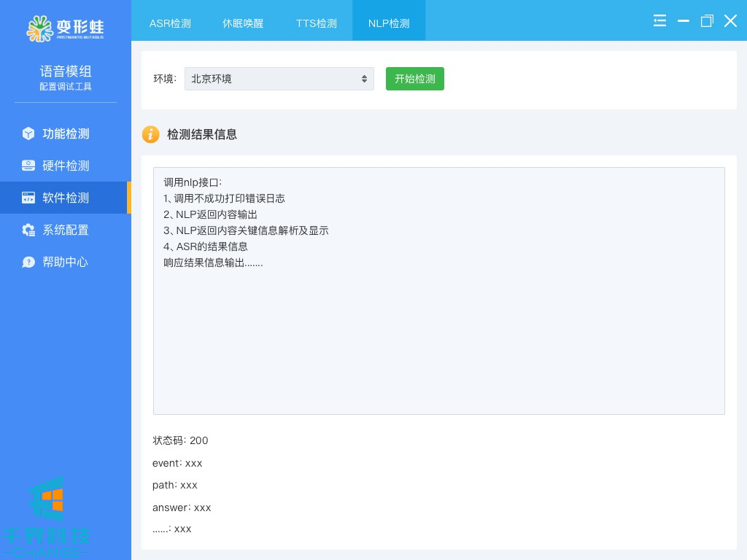Click the 变形蛙 logo in sidebar

click(66, 28)
